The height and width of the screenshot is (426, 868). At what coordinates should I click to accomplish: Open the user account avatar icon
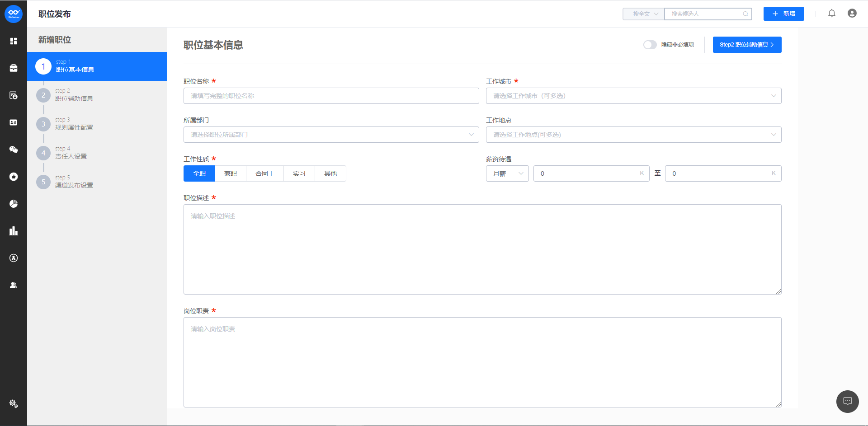(852, 14)
